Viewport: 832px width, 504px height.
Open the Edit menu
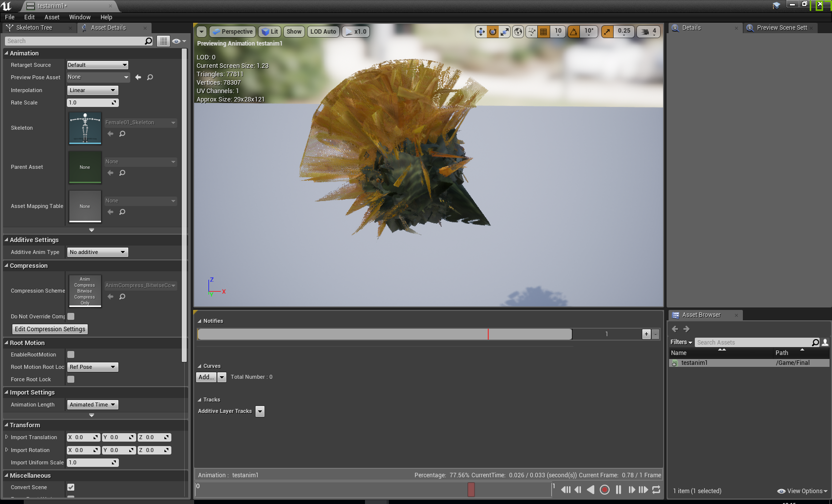click(30, 17)
